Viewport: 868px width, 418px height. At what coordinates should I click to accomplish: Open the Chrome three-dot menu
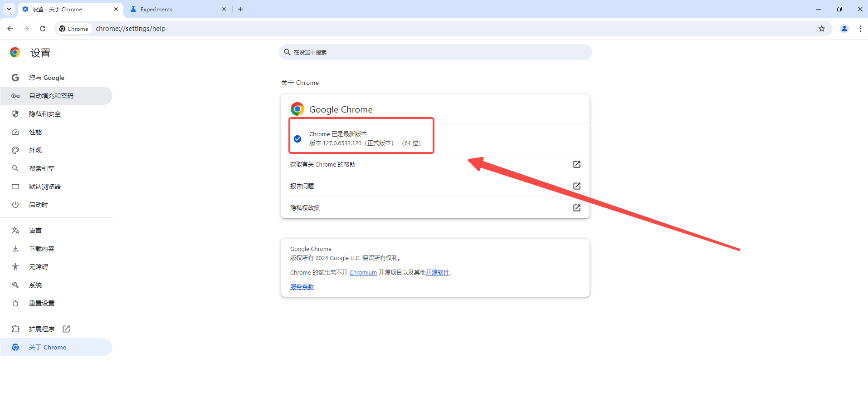tap(861, 29)
